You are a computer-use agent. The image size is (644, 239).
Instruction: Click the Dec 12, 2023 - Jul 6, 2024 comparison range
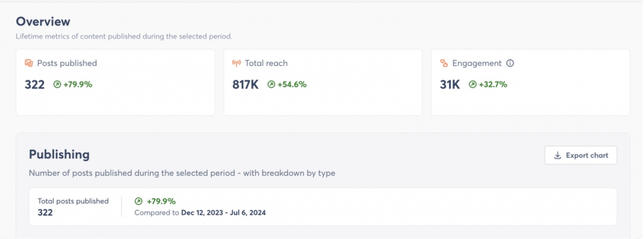[x=223, y=213]
